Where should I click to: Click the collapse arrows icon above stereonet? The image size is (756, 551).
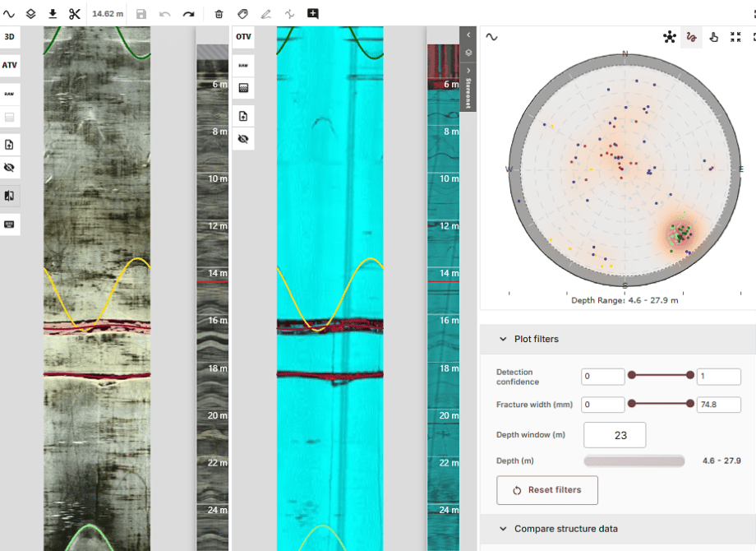pyautogui.click(x=735, y=37)
